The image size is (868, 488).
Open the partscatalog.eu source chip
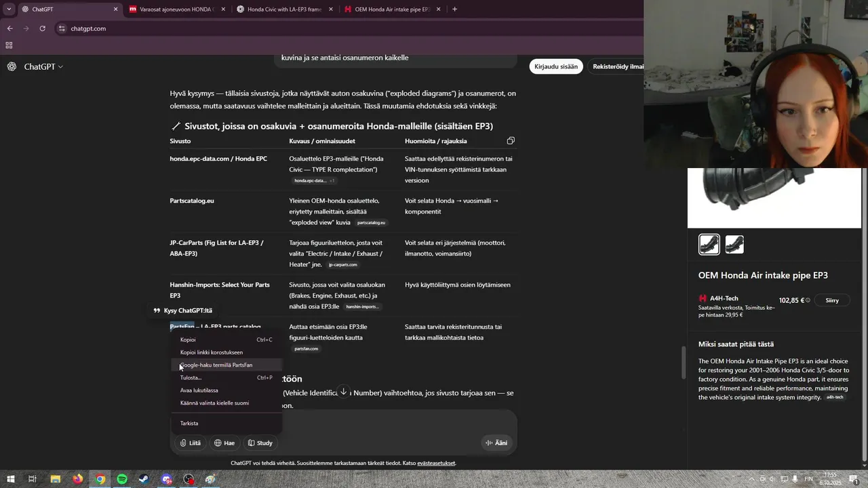[x=371, y=222]
